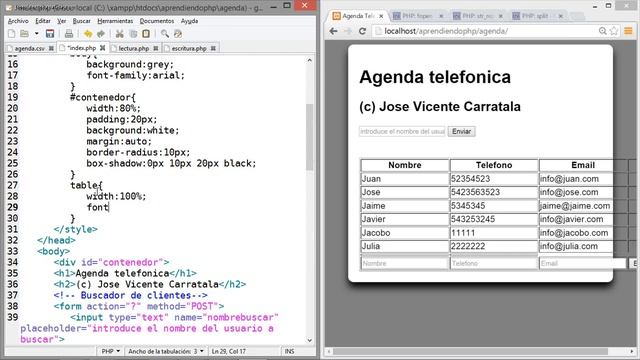The width and height of the screenshot is (640, 360).
Task: Save the file with the floppy disk icon
Action: click(x=50, y=34)
